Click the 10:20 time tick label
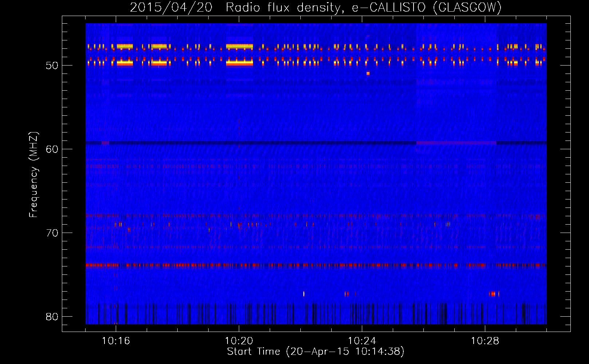589x364 pixels. pyautogui.click(x=239, y=341)
